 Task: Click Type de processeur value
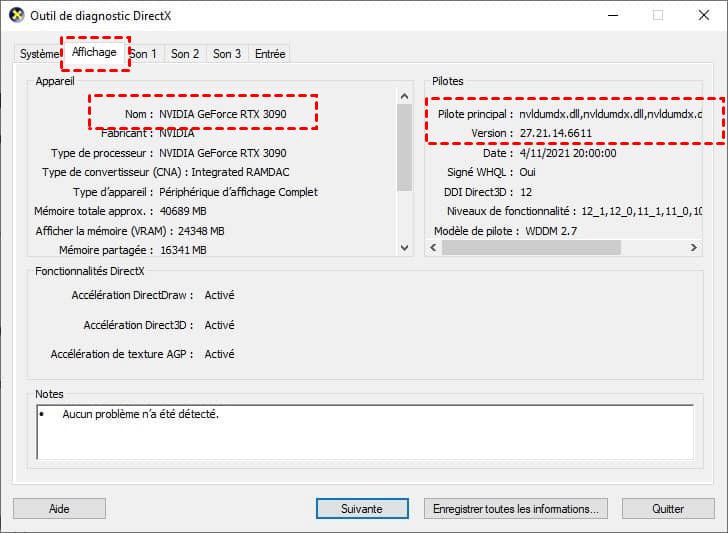click(x=223, y=153)
